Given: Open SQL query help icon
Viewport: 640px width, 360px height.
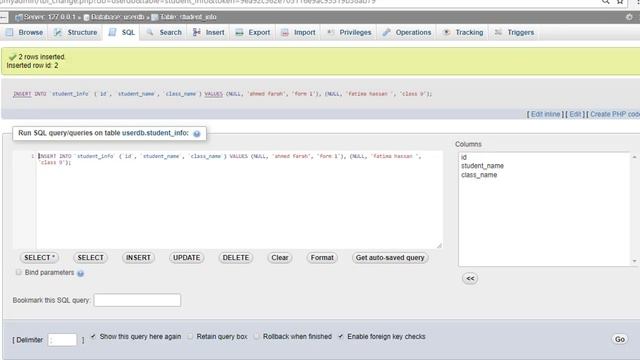Looking at the screenshot, I should [x=197, y=134].
